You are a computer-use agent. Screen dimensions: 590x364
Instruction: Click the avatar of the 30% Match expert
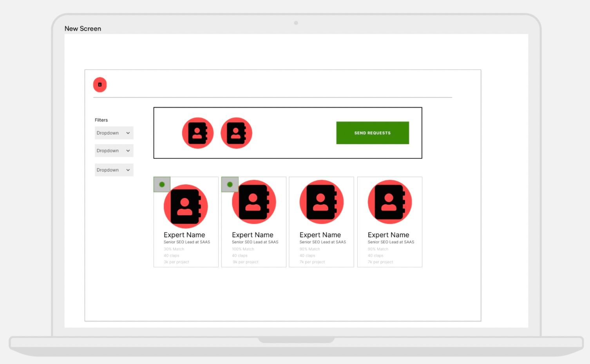point(186,206)
